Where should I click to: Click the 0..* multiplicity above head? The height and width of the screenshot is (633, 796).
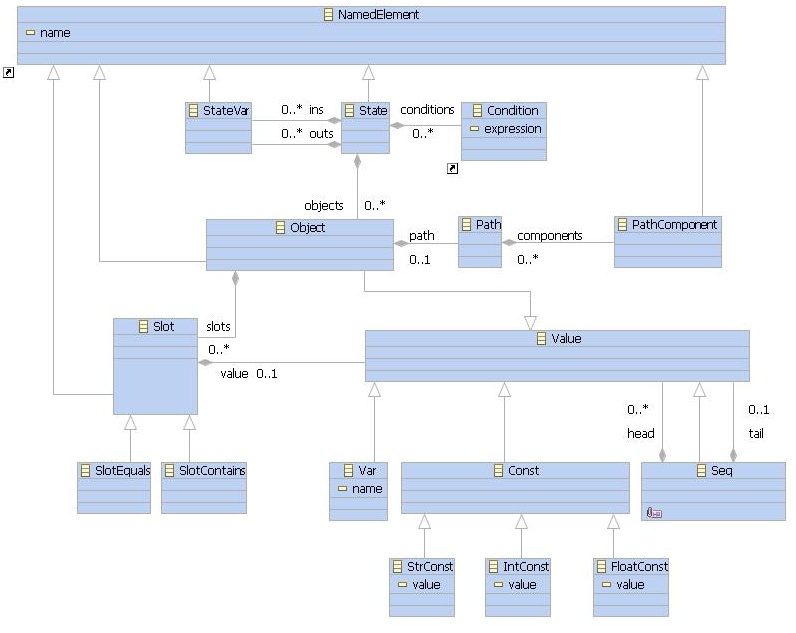click(x=638, y=409)
